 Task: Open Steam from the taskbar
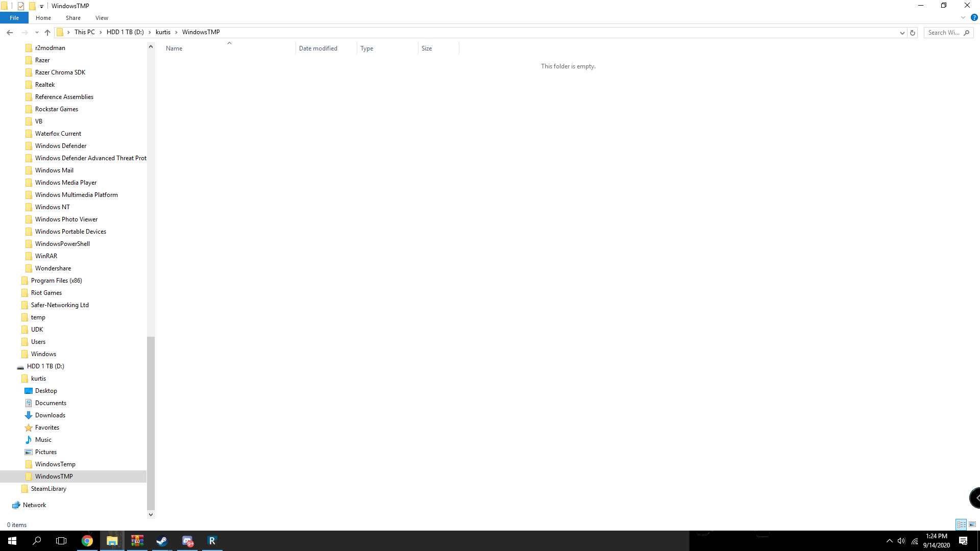click(162, 540)
